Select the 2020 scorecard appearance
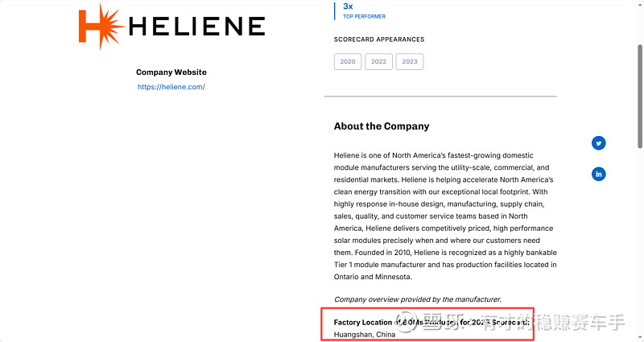Viewport: 644px width, 342px height. click(348, 62)
